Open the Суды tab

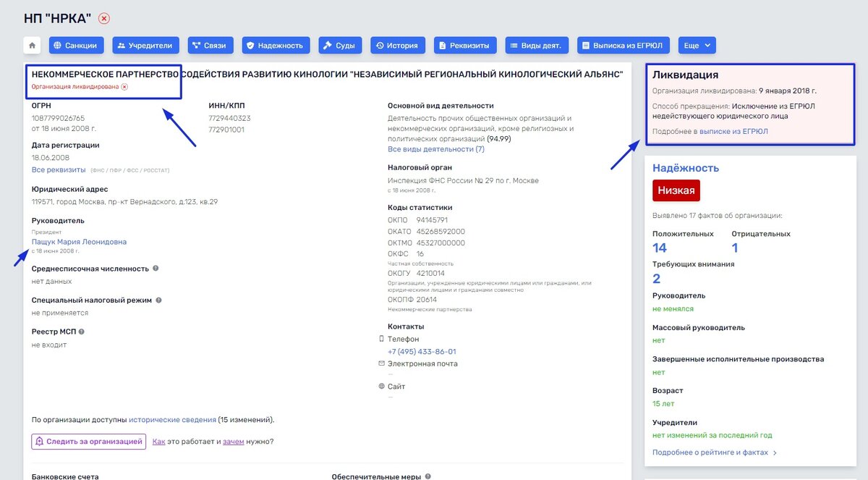[x=340, y=45]
